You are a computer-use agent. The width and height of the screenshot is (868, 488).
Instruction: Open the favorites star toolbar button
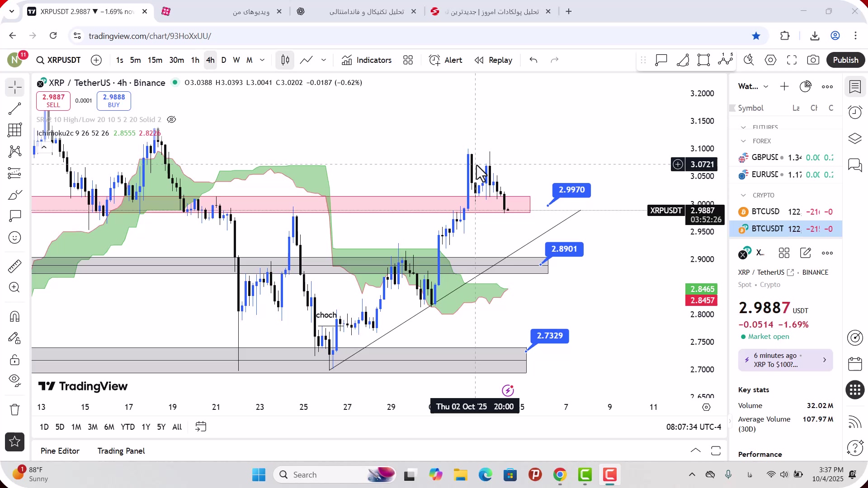coord(15,441)
